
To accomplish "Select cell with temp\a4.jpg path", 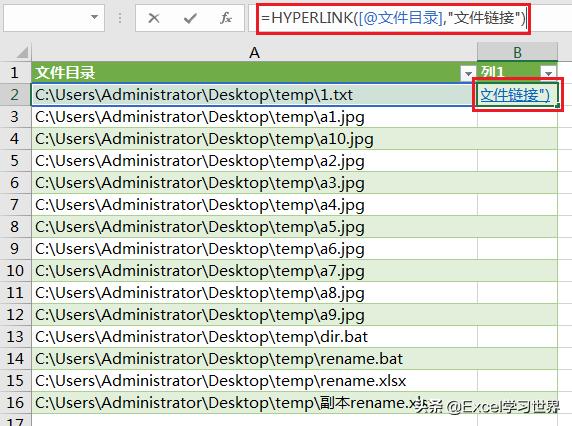I will [x=254, y=205].
